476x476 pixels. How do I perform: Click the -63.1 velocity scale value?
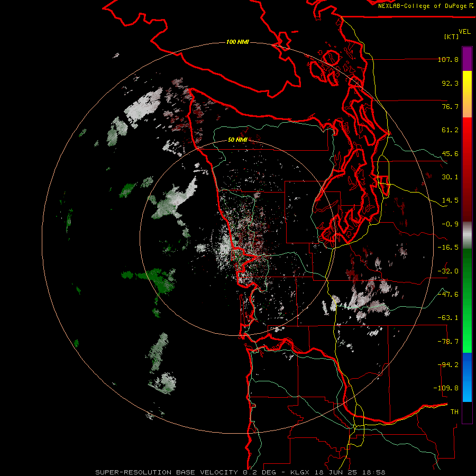[x=448, y=318]
